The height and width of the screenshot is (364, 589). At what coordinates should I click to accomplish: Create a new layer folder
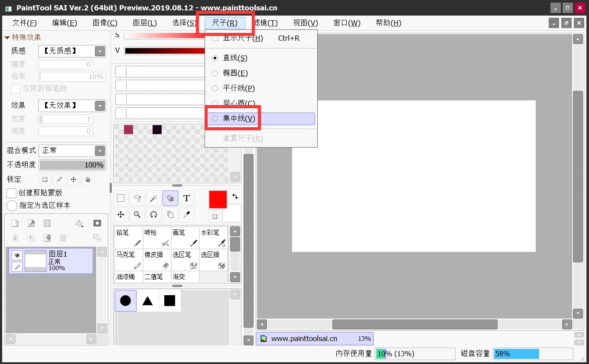pyautogui.click(x=47, y=223)
